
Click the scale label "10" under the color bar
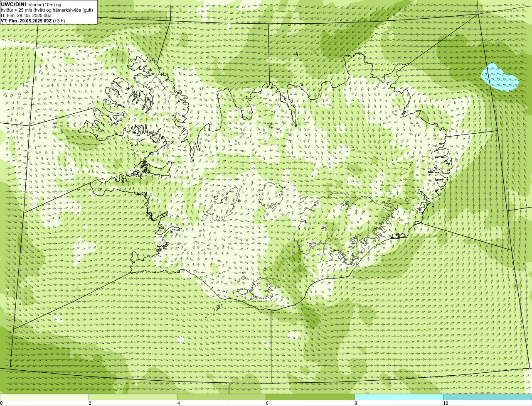tap(446, 403)
